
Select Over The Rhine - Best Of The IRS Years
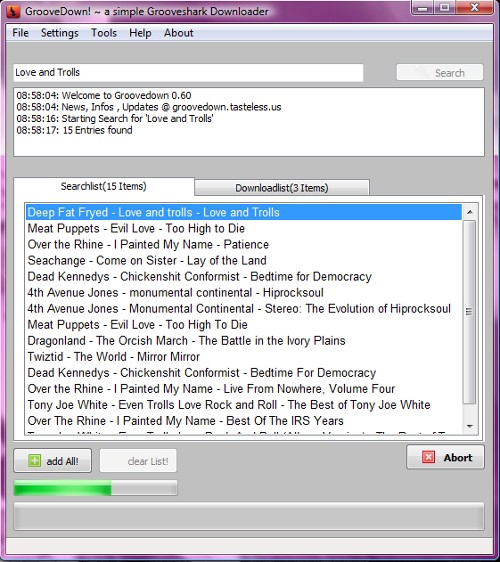pos(244,421)
